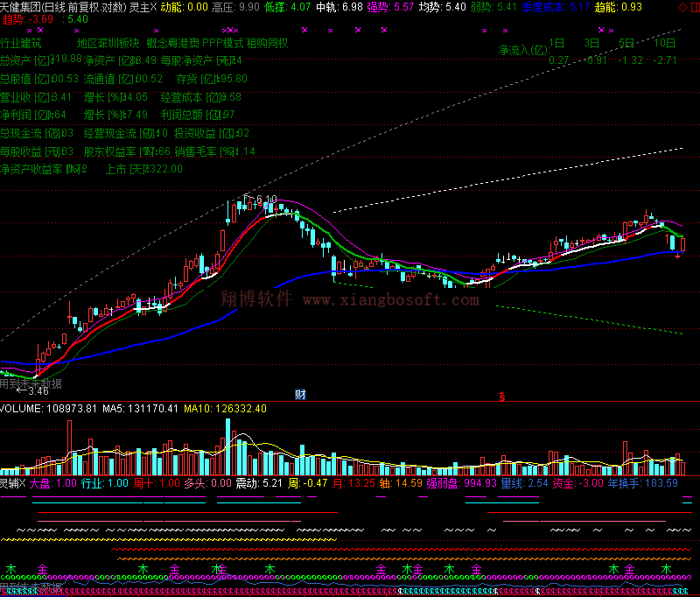Click the 季度成本: 5.17 value
This screenshot has height=597, width=700.
[556, 7]
